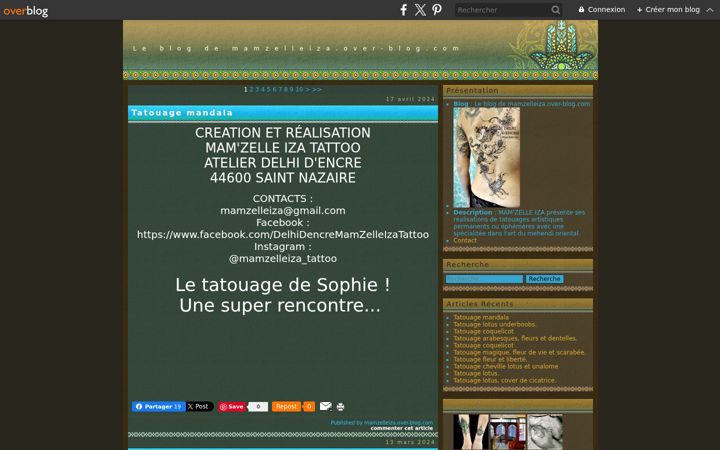Open the Overblog X (Twitter) icon
Screen dimensions: 720x450
click(420, 10)
